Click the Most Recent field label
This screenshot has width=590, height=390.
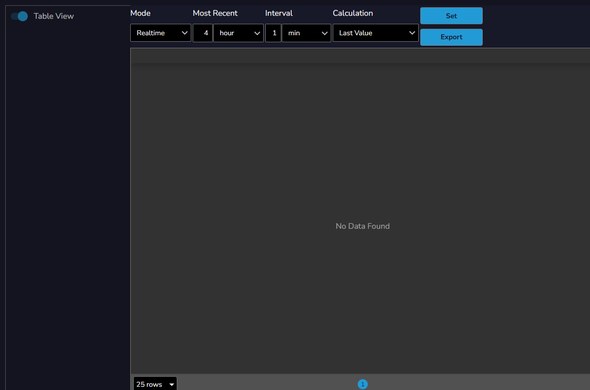pos(215,13)
